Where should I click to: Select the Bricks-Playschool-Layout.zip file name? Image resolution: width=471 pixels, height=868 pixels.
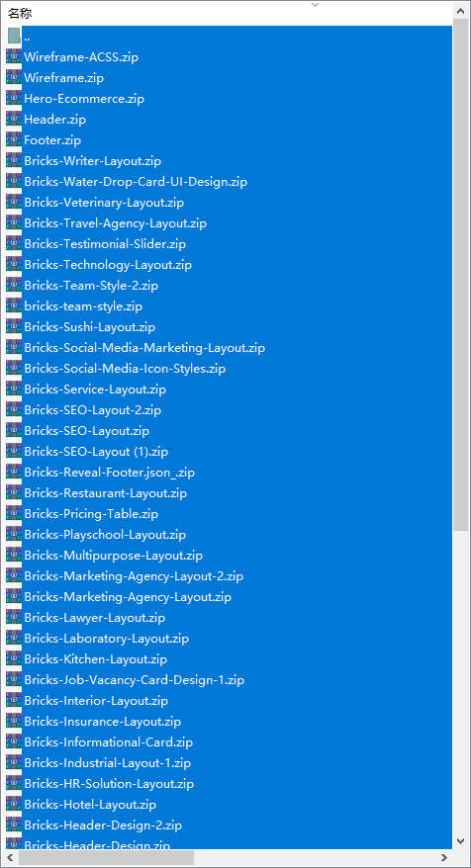(105, 535)
